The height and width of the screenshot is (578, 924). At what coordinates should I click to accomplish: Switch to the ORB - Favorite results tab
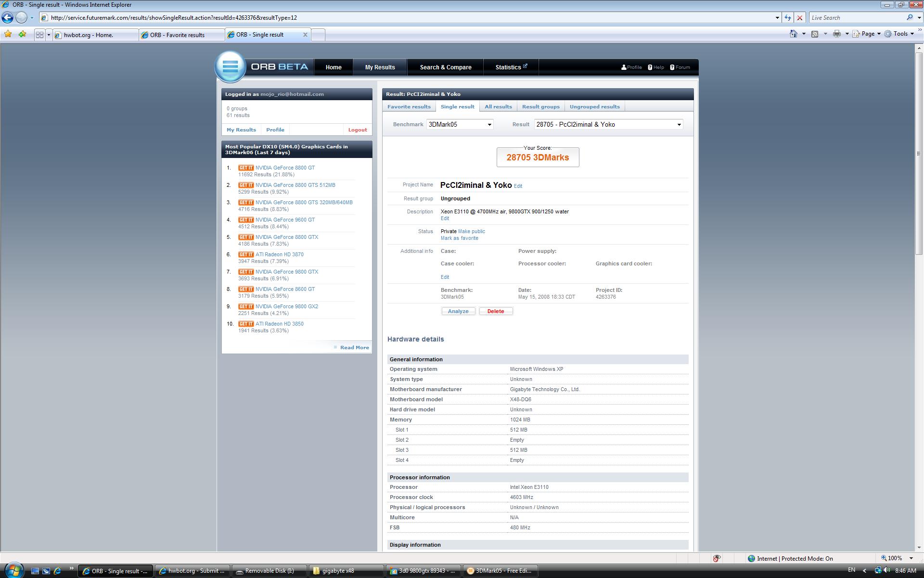click(181, 35)
